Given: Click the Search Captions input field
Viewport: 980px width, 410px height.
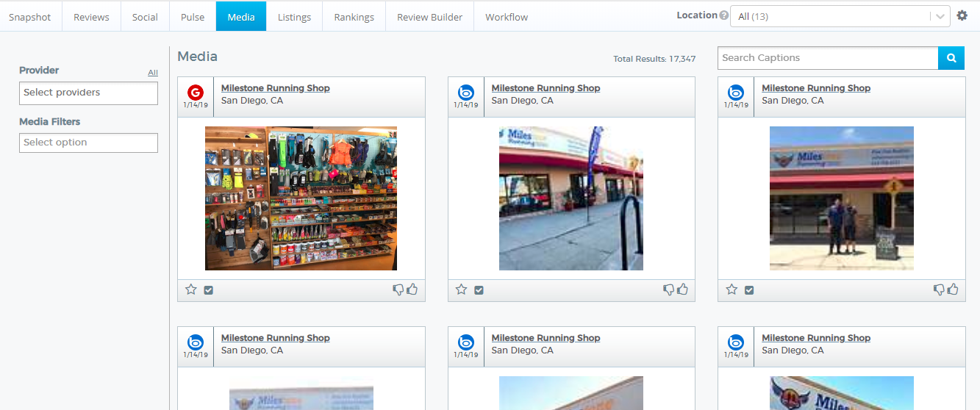Looking at the screenshot, I should coord(828,58).
